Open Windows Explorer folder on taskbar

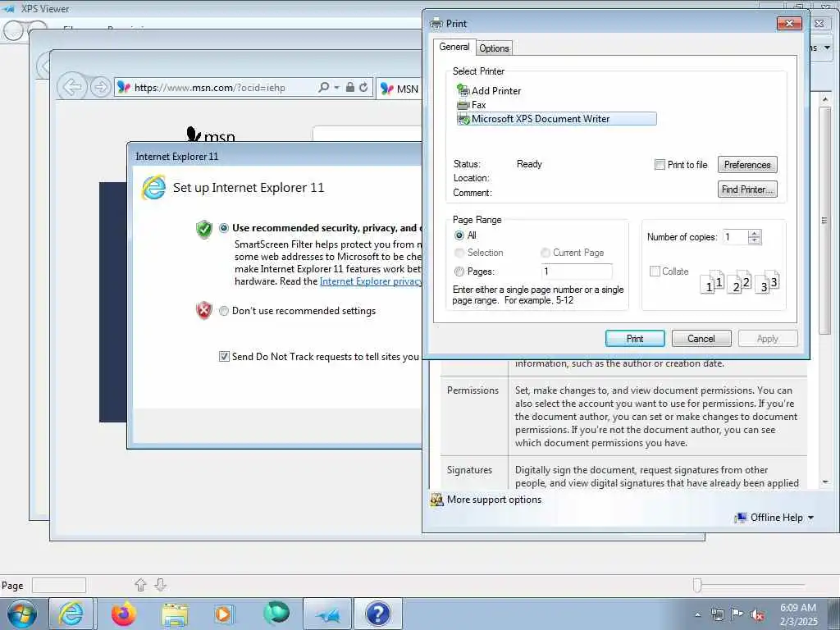pos(175,614)
